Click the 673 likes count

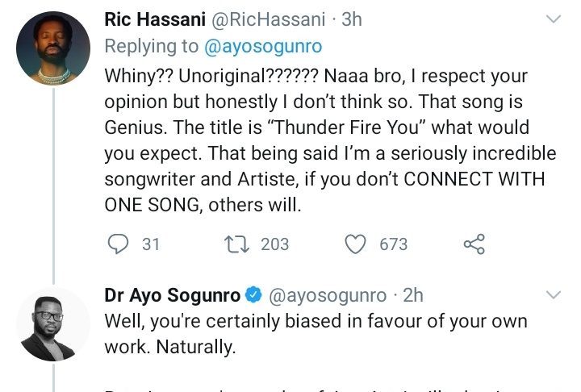pos(394,244)
